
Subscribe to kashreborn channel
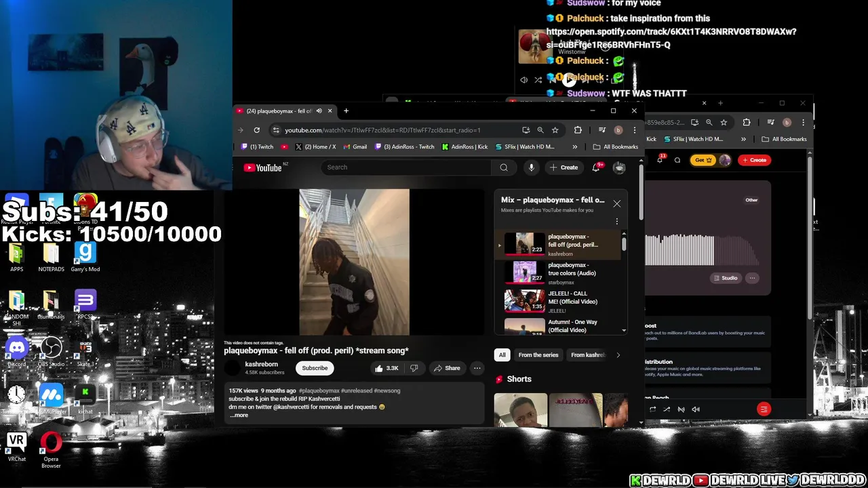tap(315, 368)
